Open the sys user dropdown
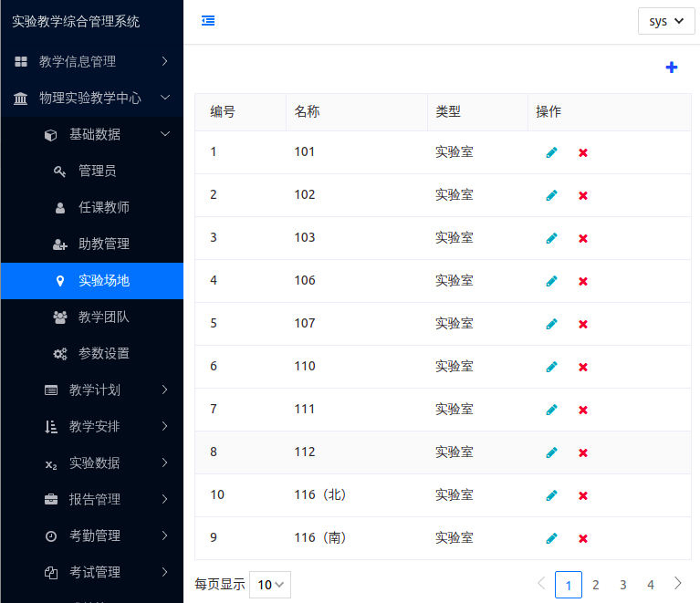This screenshot has height=603, width=700. point(665,21)
